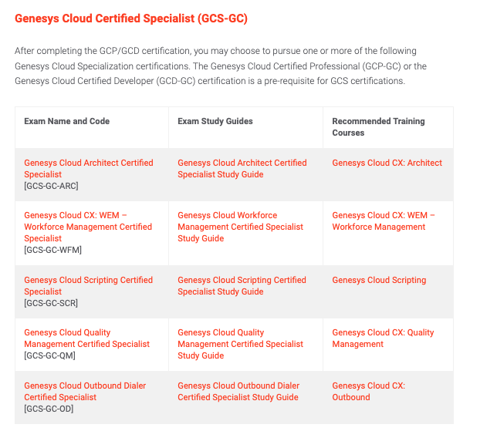This screenshot has height=448, width=497.
Task: Open Quality Management Certified Specialist exam link
Action: coord(86,338)
